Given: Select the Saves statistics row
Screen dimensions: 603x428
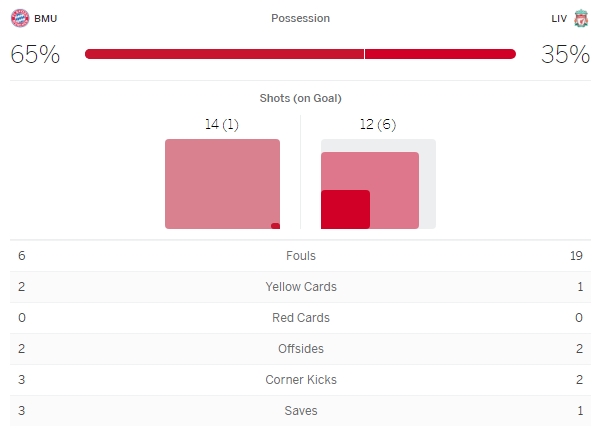Looking at the screenshot, I should pos(300,411).
